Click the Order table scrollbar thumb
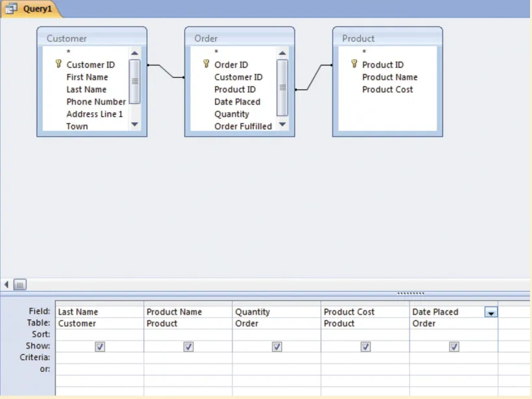Image resolution: width=532 pixels, height=399 pixels. point(283,88)
